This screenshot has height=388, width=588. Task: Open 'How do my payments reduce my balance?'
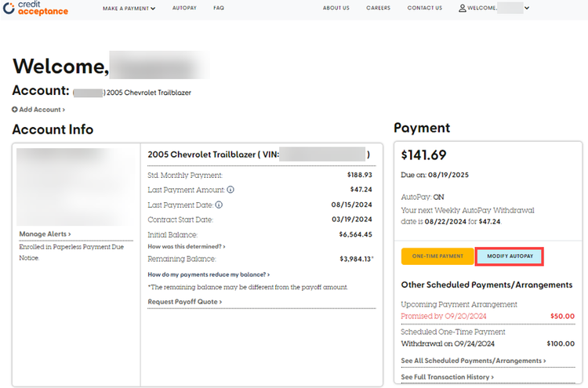pos(209,274)
